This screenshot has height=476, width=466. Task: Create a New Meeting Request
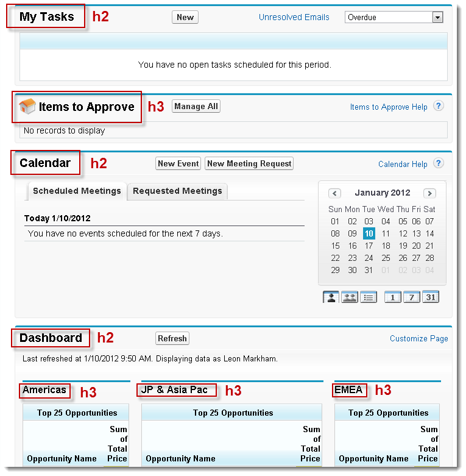point(249,163)
